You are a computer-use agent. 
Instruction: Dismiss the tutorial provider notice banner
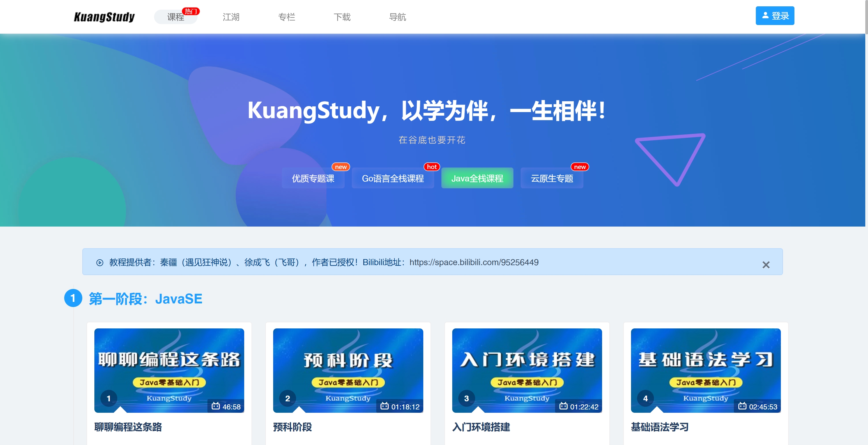click(765, 265)
